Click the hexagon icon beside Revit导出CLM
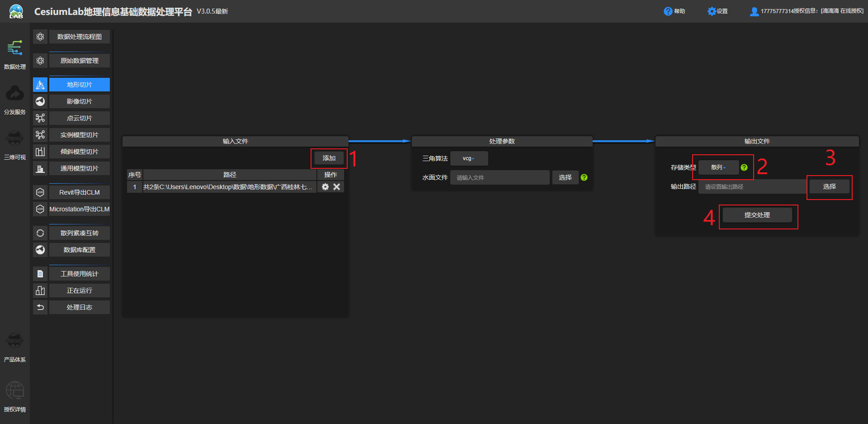The width and height of the screenshot is (868, 424). [40, 192]
